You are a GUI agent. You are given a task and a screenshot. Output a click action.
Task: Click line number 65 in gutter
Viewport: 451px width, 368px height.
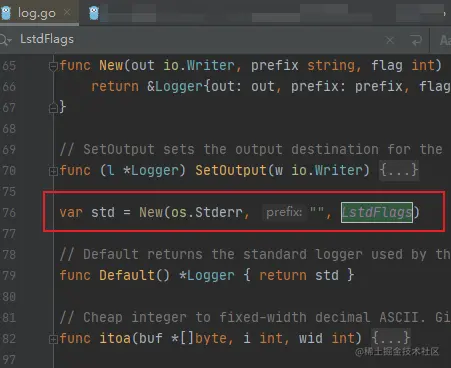pyautogui.click(x=9, y=66)
